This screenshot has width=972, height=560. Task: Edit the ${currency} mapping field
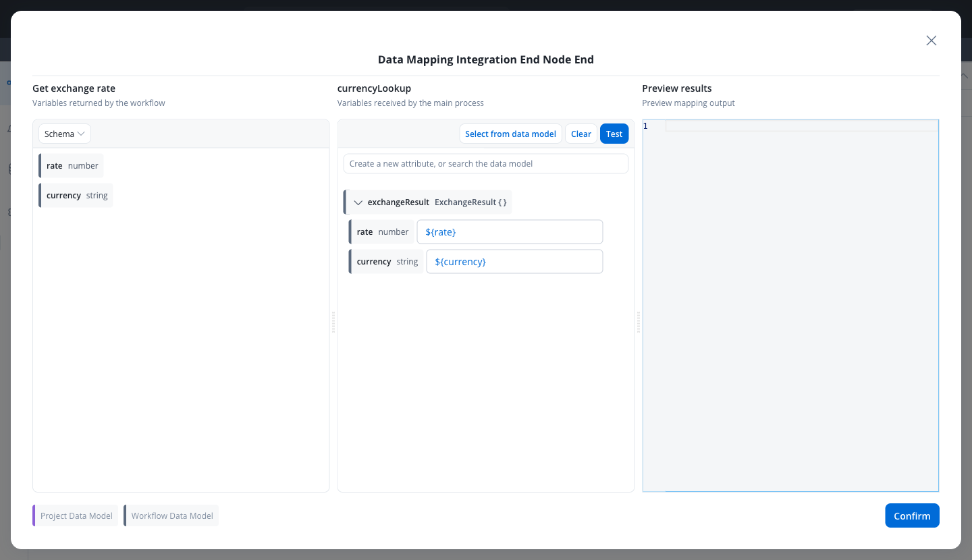pos(514,261)
